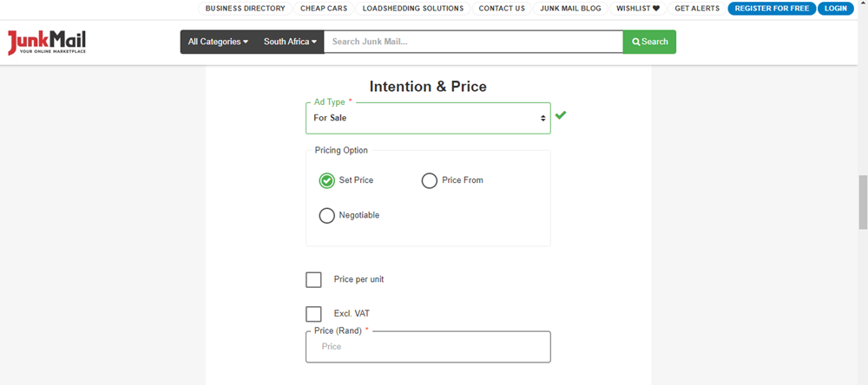868x385 pixels.
Task: Click the Price (Rand) input field
Action: (x=428, y=347)
